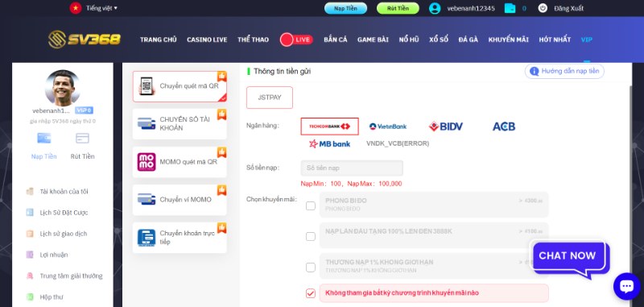Open Lịch Sử Đặt Cược
The image size is (644, 307).
(x=64, y=213)
